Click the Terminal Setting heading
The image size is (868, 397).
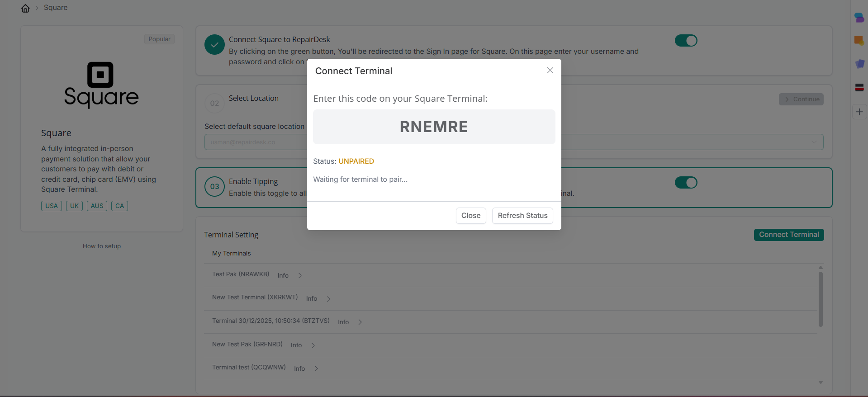pyautogui.click(x=231, y=235)
